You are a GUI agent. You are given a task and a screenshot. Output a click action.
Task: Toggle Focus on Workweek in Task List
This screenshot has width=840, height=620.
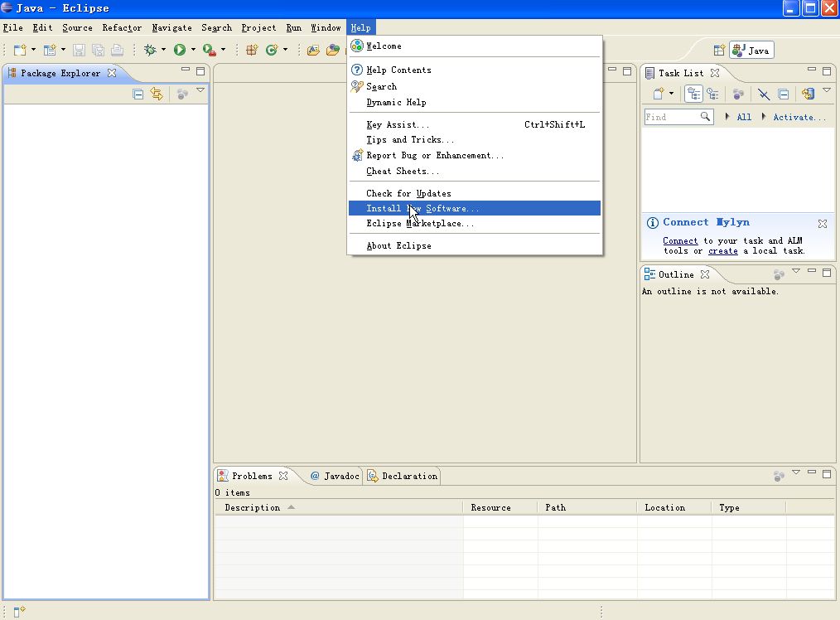pyautogui.click(x=738, y=94)
